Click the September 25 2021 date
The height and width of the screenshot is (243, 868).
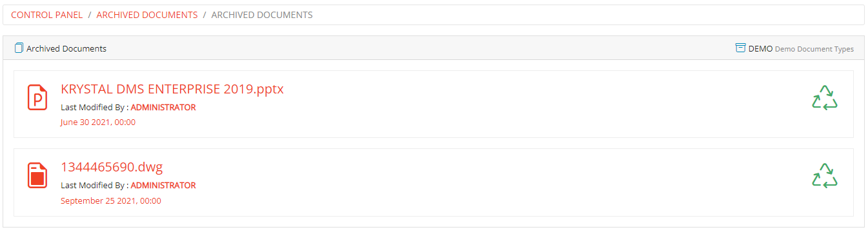pos(111,200)
